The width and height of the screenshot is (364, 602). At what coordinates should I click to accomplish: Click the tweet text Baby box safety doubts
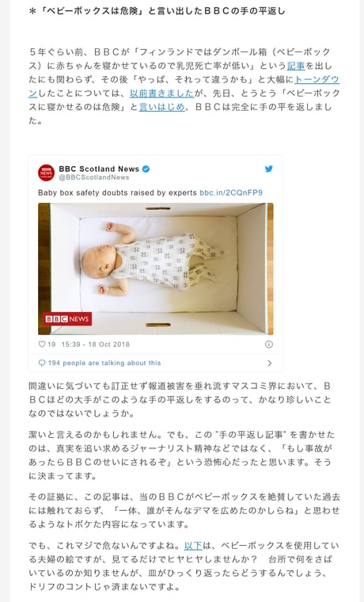(x=117, y=192)
